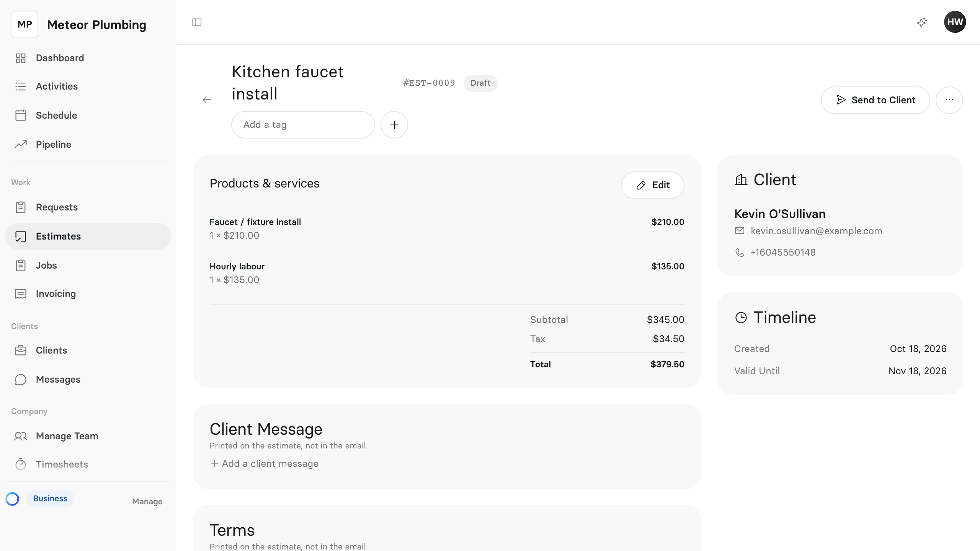Screen dimensions: 980x551
Task: Click the Terms section heading
Action: coord(232,530)
